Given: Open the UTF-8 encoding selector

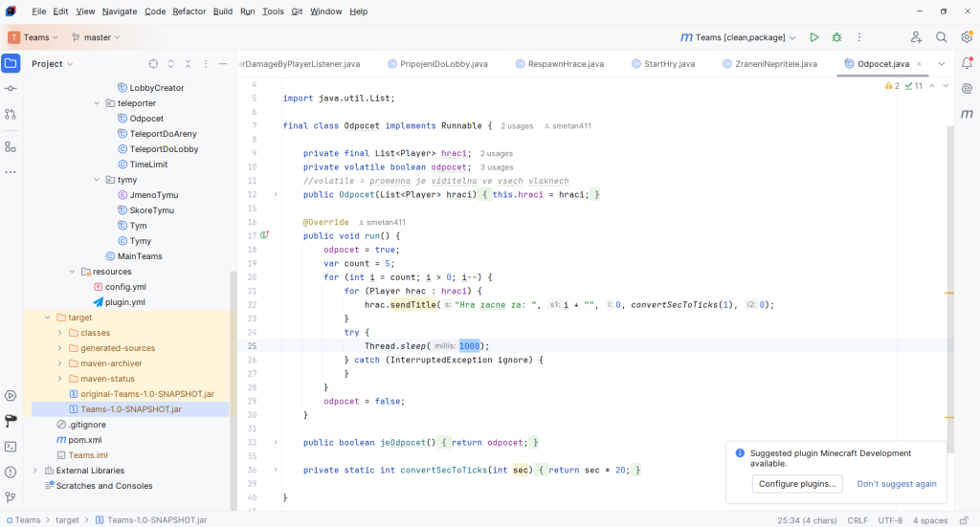Looking at the screenshot, I should (890, 520).
